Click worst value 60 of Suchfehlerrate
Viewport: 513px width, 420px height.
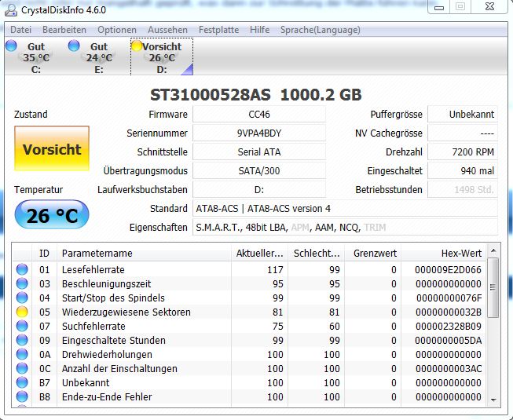[335, 327]
